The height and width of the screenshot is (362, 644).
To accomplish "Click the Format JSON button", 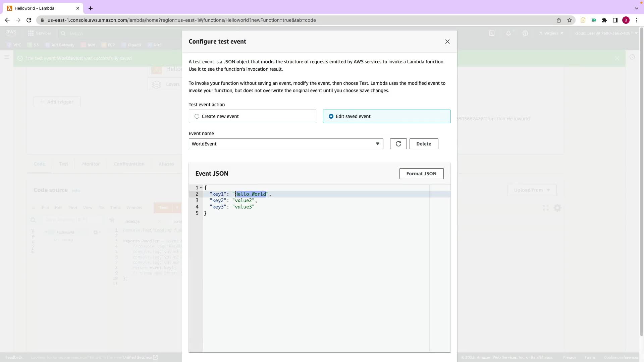I will pyautogui.click(x=421, y=174).
